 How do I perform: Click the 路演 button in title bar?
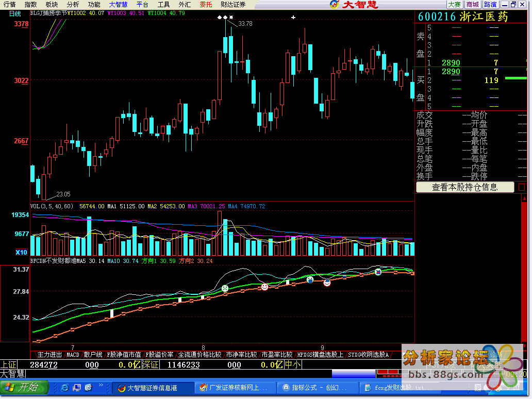click(490, 5)
